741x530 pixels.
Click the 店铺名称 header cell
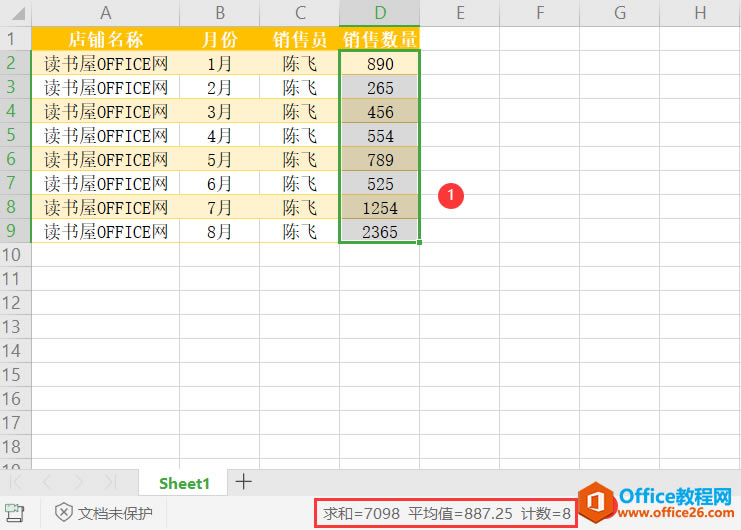pyautogui.click(x=105, y=39)
